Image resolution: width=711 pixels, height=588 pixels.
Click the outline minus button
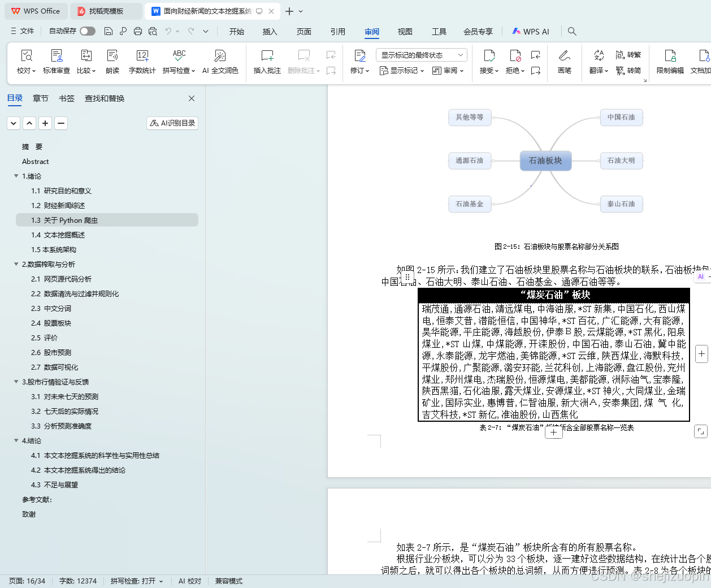pos(61,123)
